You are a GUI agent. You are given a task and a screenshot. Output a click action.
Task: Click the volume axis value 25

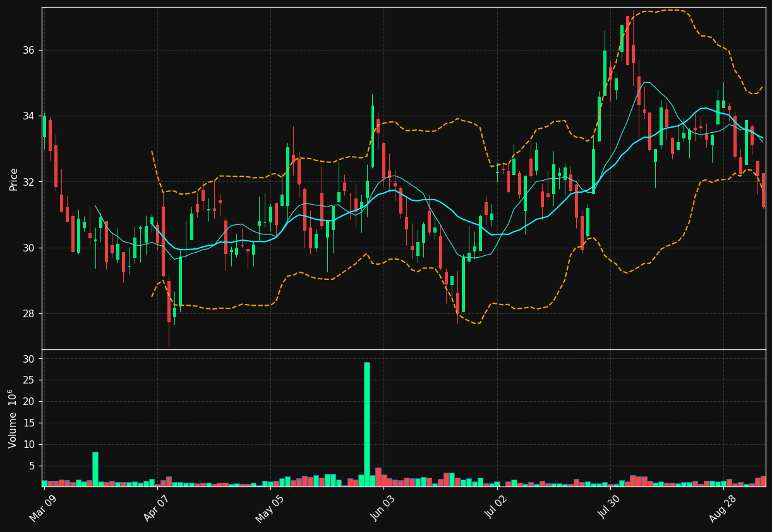coord(30,380)
